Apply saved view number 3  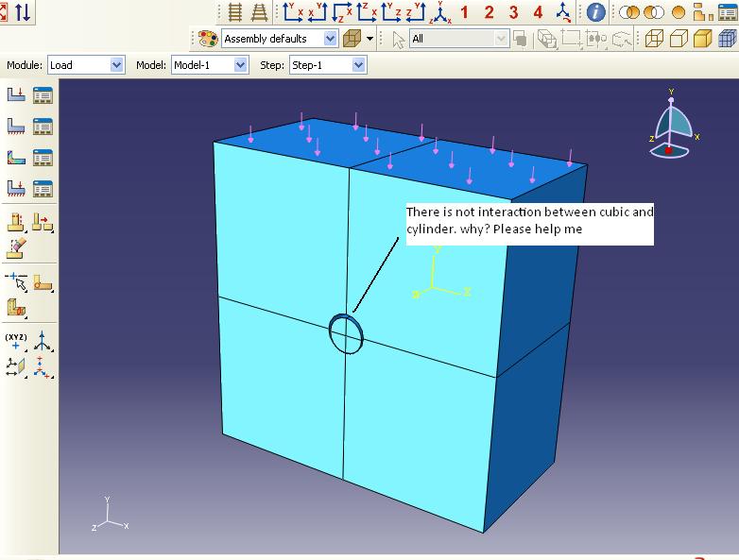513,12
